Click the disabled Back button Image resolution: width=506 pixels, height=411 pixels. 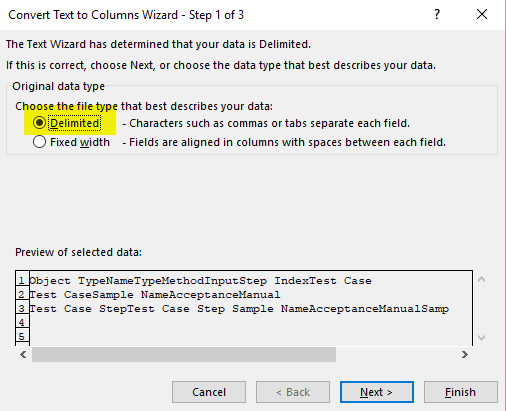(293, 392)
